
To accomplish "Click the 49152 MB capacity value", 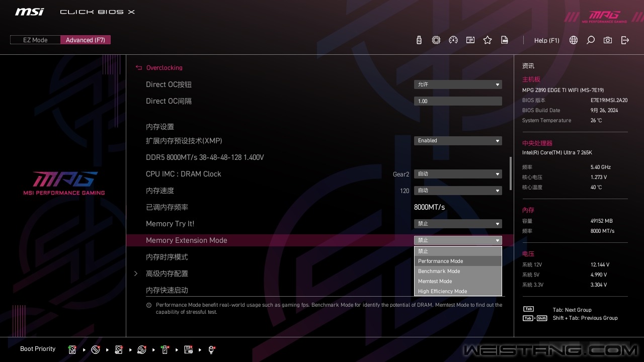I will click(x=602, y=221).
